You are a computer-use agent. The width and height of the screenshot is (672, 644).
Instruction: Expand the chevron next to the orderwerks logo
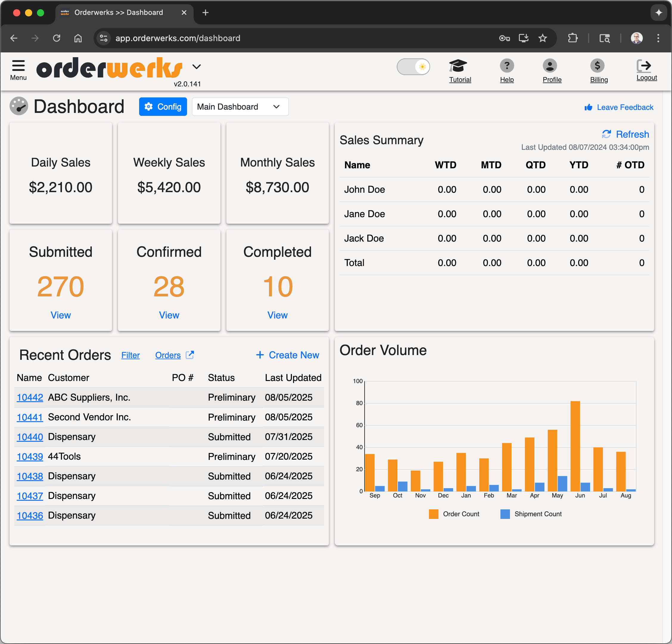coord(197,66)
